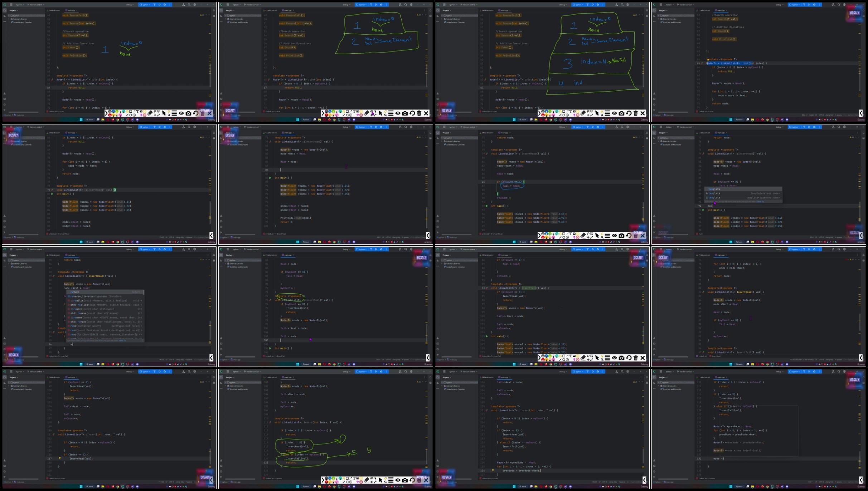The height and width of the screenshot is (491, 868).
Task: Toggle eye visibility in lone '1 index=0' sketch frame
Action: coord(181,113)
